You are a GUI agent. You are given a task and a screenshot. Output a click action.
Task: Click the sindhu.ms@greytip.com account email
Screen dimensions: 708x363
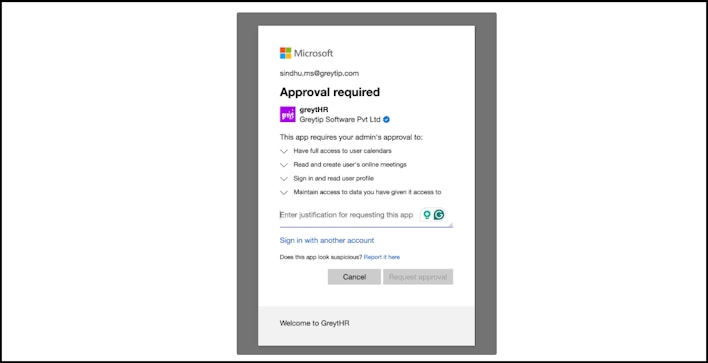click(319, 73)
